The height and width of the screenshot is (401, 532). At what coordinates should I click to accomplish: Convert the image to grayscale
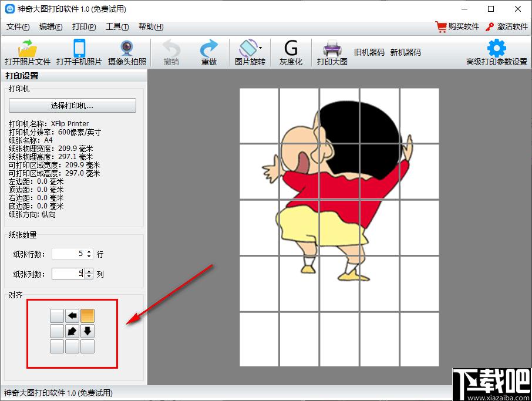(291, 53)
